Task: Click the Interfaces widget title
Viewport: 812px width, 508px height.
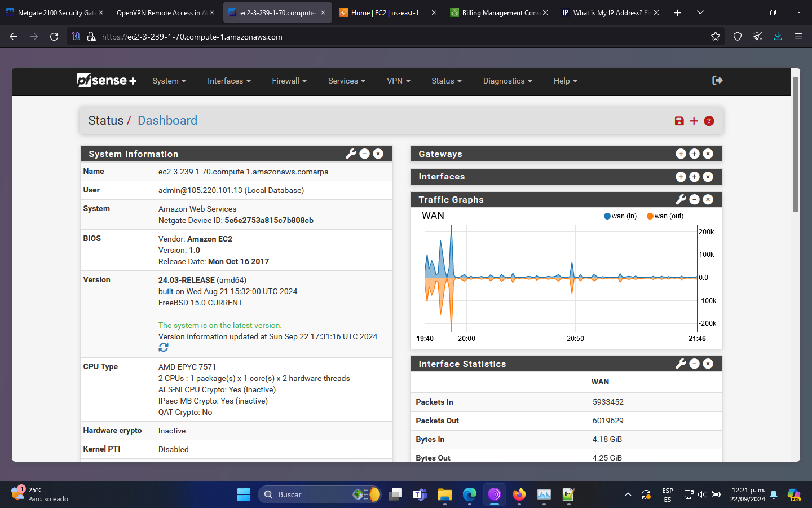Action: [x=442, y=177]
